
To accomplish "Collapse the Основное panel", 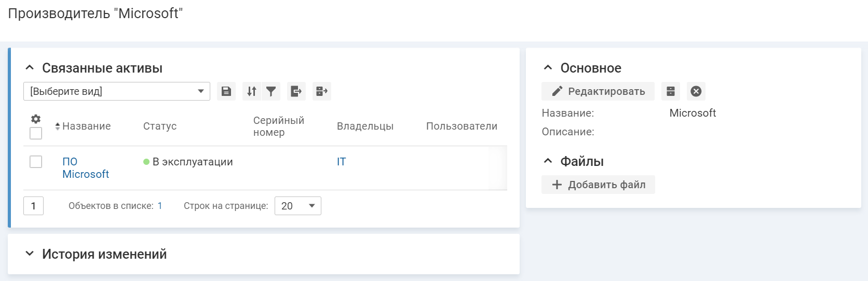I will (548, 68).
